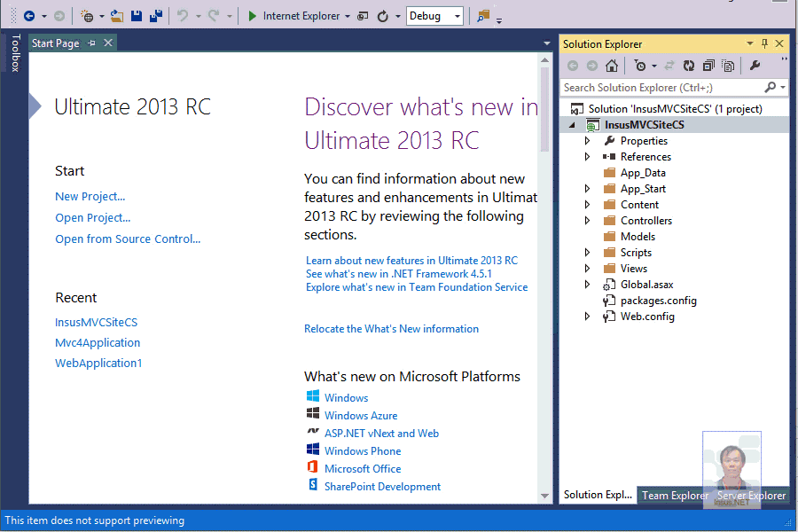Image resolution: width=798 pixels, height=532 pixels.
Task: Click the Start Page scrollbar up arrow
Action: [x=544, y=60]
